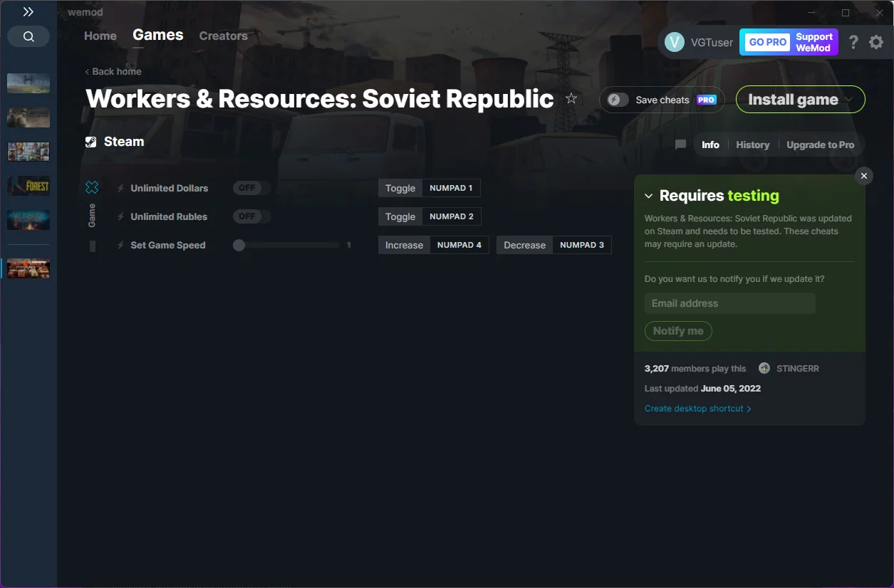Toggle the Unlimited Rubles switch
The width and height of the screenshot is (894, 588).
tap(251, 216)
